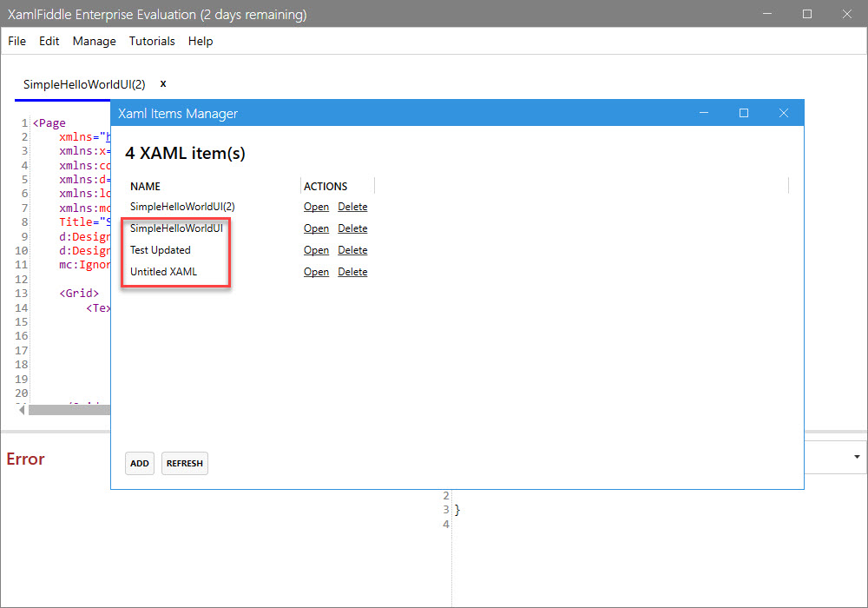Click the ADD button
Image resolution: width=868 pixels, height=608 pixels.
(140, 464)
